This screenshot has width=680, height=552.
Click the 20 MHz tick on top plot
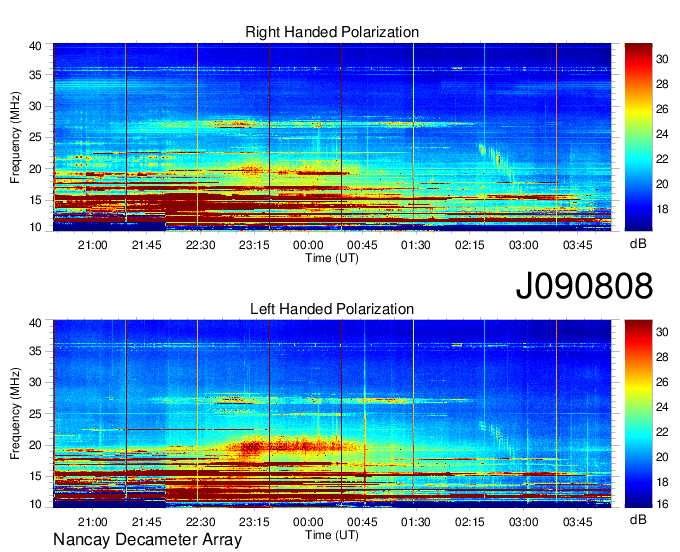(x=35, y=169)
